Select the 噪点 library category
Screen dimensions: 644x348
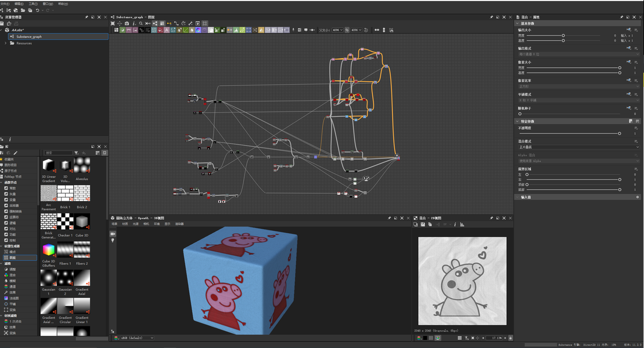[x=12, y=252]
